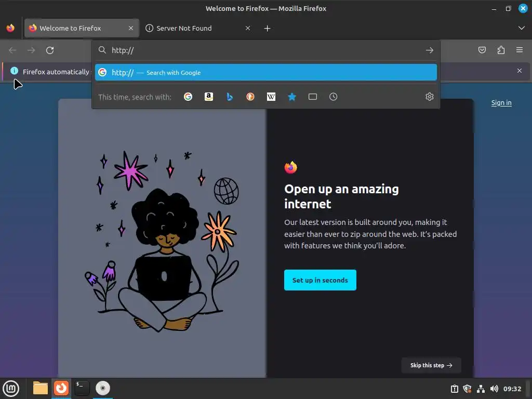Reload the current page
The image size is (532, 399).
[50, 50]
